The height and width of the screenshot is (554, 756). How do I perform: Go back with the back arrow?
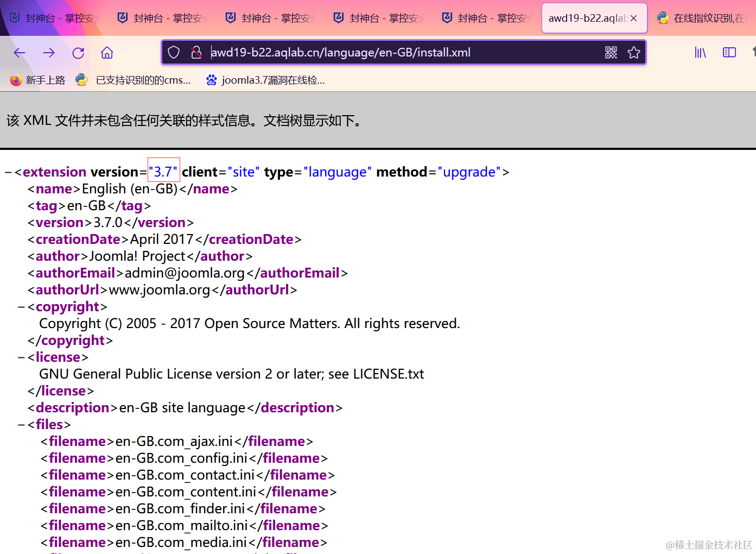click(20, 53)
